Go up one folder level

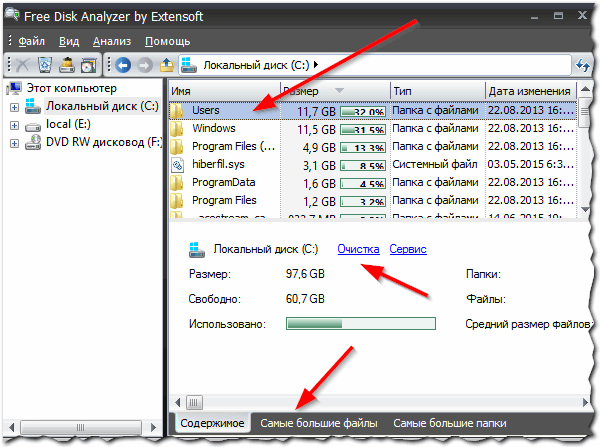(x=166, y=65)
